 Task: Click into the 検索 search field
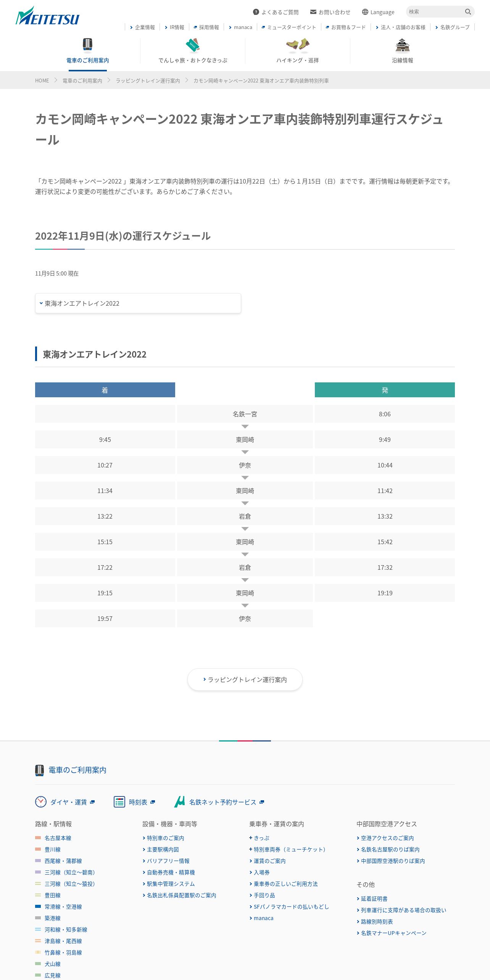click(x=435, y=12)
